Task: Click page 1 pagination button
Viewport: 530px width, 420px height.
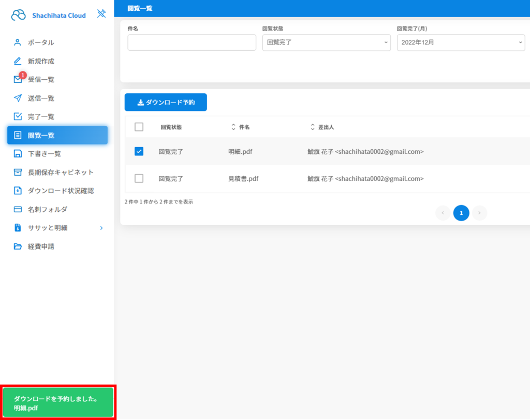Action: pyautogui.click(x=461, y=213)
